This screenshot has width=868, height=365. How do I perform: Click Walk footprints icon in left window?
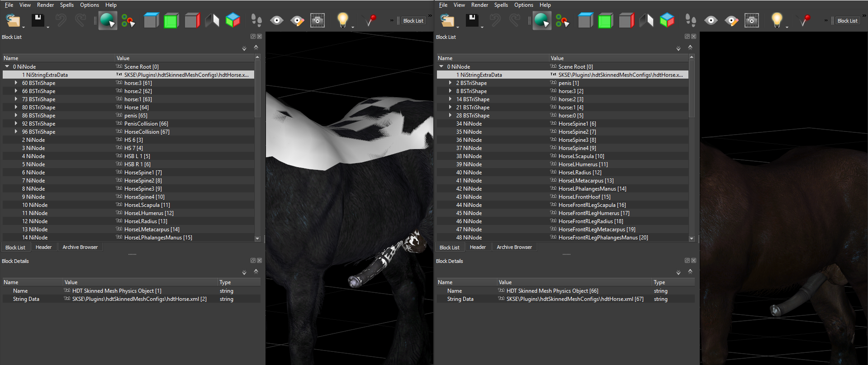click(256, 20)
